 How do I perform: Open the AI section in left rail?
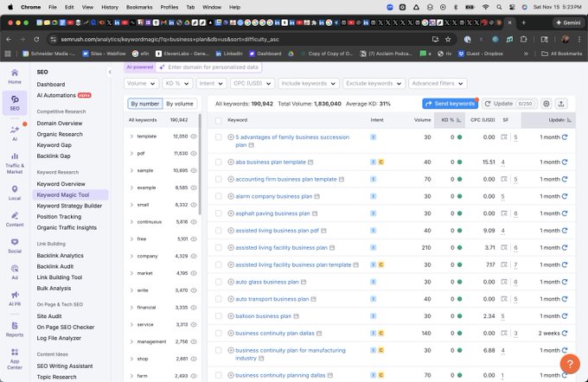coord(15,133)
